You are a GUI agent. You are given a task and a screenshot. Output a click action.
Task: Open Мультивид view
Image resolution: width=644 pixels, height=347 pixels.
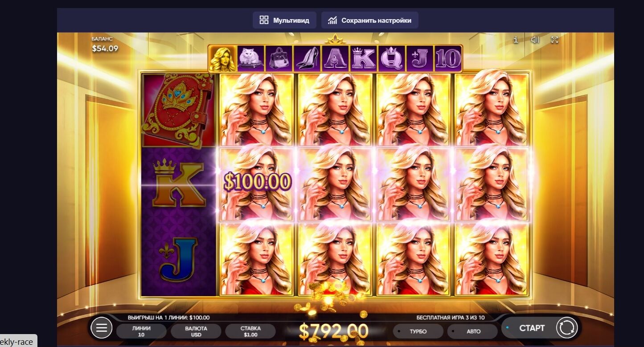[284, 20]
